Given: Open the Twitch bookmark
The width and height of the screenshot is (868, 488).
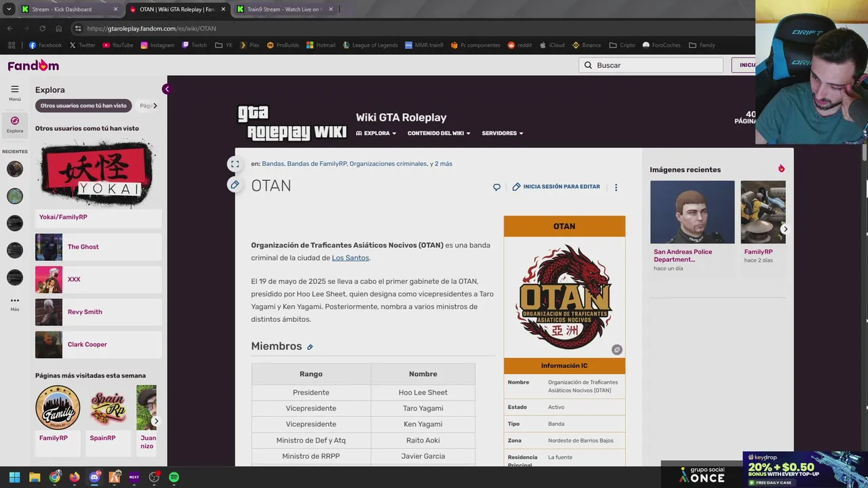Looking at the screenshot, I should tap(194, 45).
